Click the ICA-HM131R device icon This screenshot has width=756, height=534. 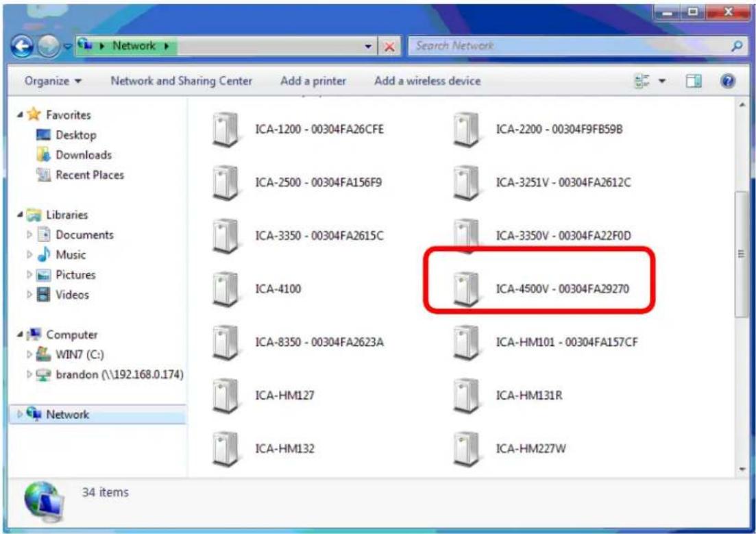[x=466, y=395]
